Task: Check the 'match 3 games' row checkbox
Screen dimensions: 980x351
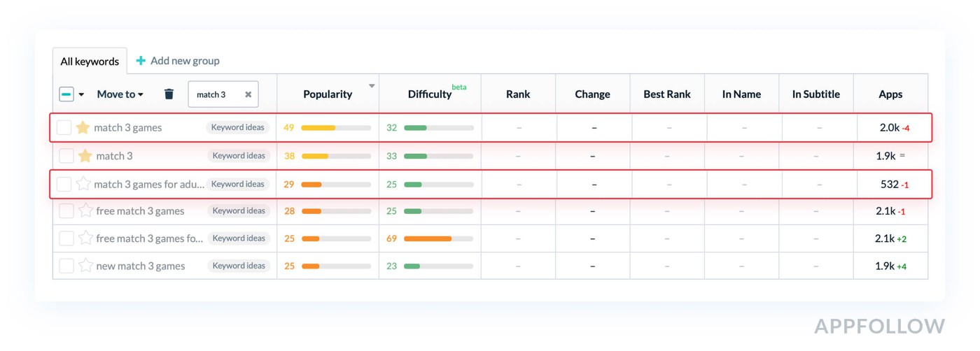Action: (64, 127)
